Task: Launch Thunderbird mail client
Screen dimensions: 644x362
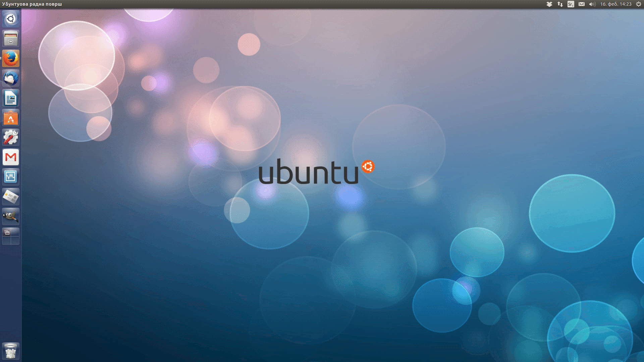Action: click(x=11, y=78)
